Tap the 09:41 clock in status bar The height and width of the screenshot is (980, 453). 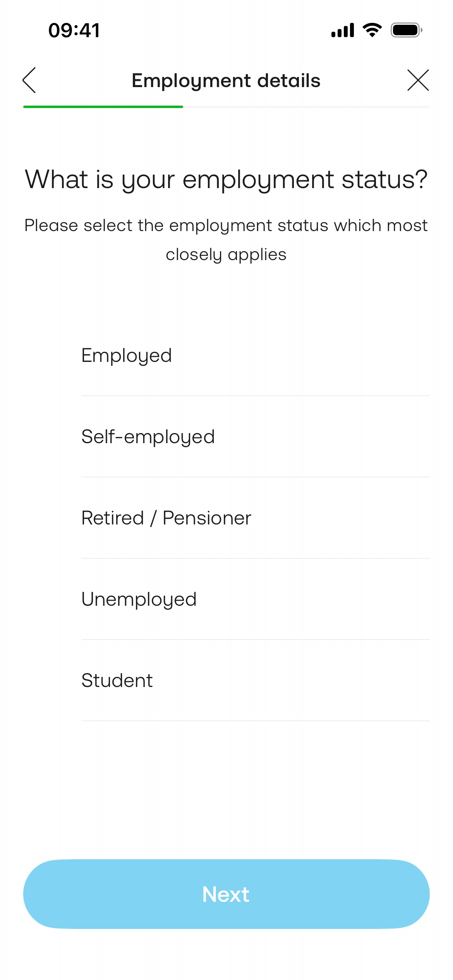pyautogui.click(x=74, y=30)
